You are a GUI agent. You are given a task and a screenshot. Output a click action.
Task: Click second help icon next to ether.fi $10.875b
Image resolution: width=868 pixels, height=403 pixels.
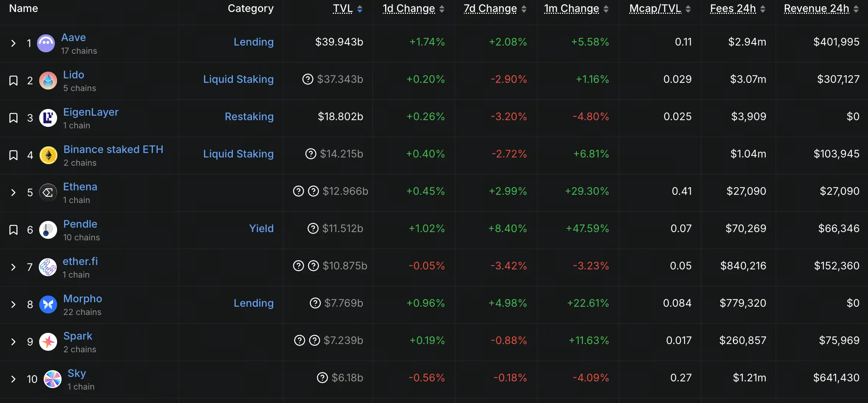[313, 266]
